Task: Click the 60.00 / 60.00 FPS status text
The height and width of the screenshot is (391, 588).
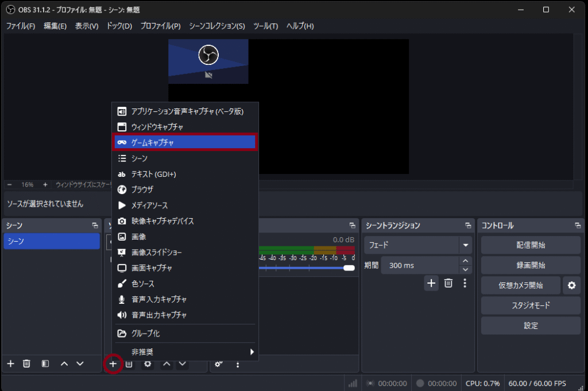Action: click(537, 384)
